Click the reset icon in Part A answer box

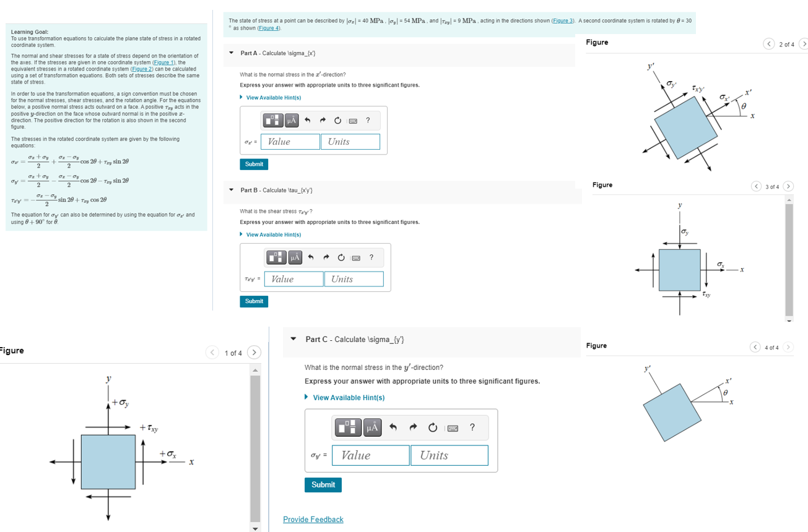(338, 120)
